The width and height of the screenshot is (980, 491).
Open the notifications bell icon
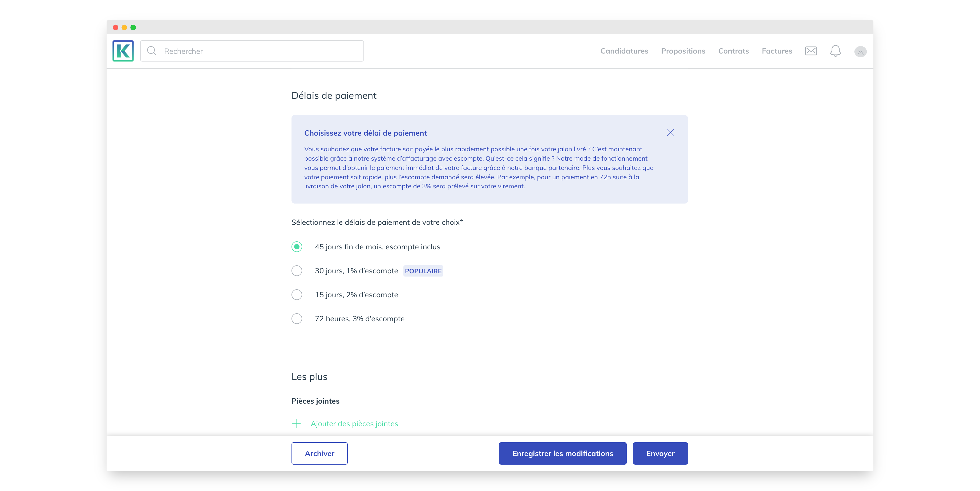835,51
